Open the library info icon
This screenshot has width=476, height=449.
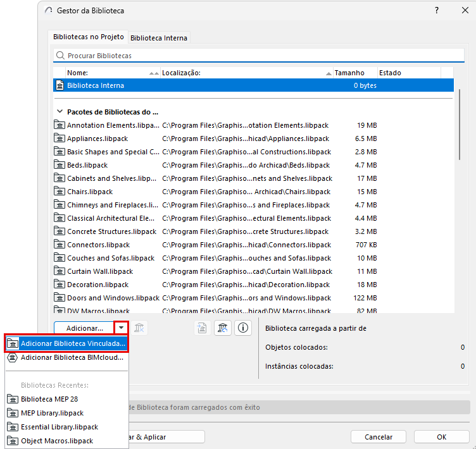[x=243, y=328]
